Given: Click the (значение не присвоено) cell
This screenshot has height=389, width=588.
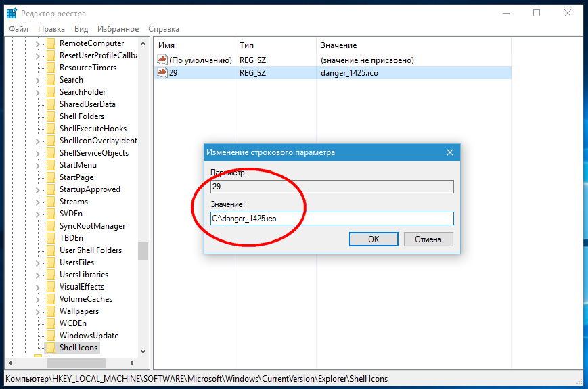Looking at the screenshot, I should 367,60.
